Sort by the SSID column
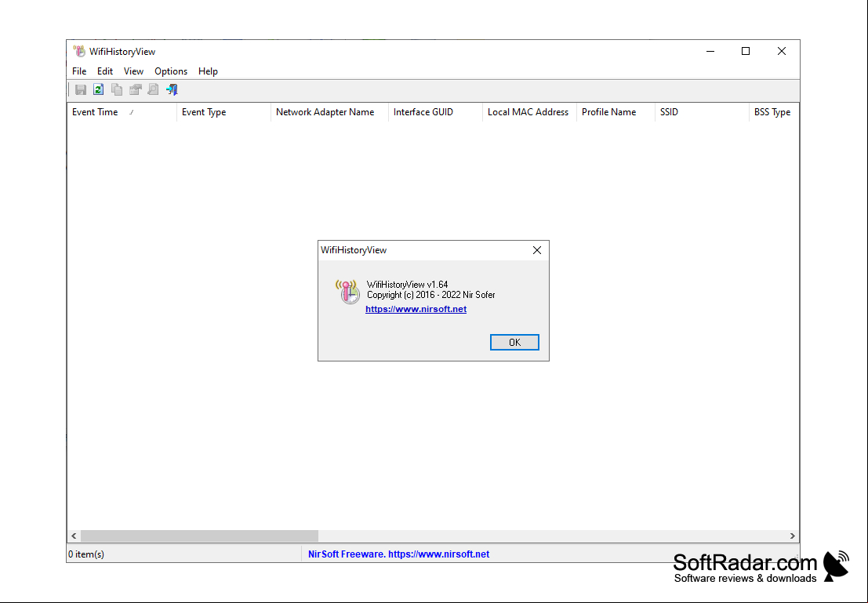The image size is (868, 603). pos(702,112)
